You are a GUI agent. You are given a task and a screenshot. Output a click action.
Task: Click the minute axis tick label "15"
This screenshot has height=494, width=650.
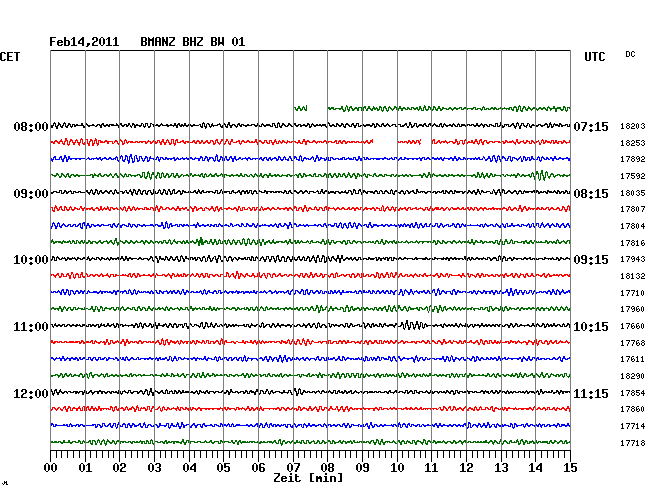(x=570, y=468)
